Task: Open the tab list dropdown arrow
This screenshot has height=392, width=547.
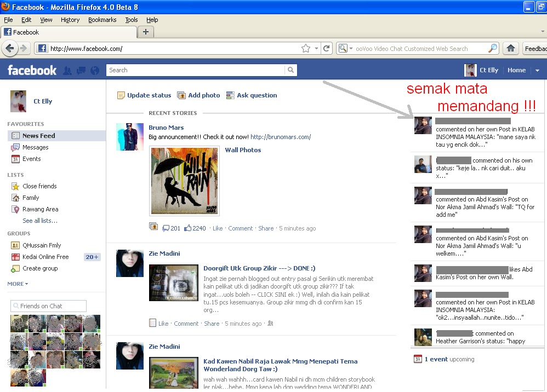Action: pos(543,31)
